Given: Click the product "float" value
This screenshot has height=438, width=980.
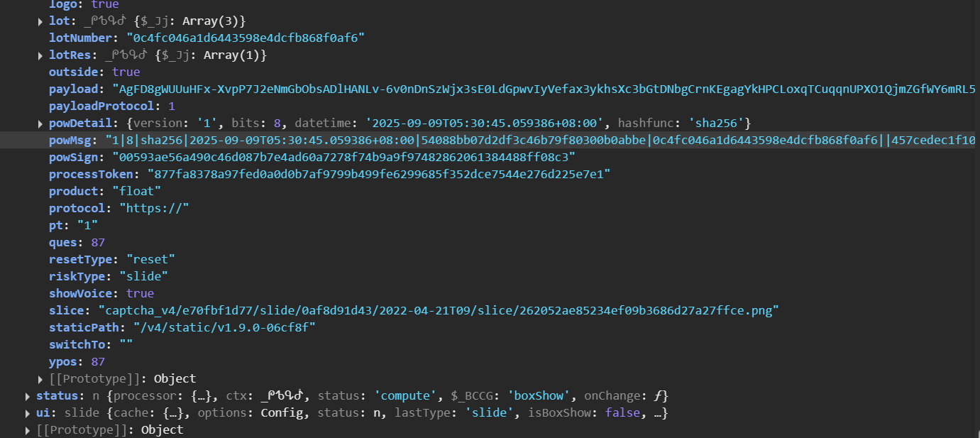Looking at the screenshot, I should pyautogui.click(x=137, y=191).
